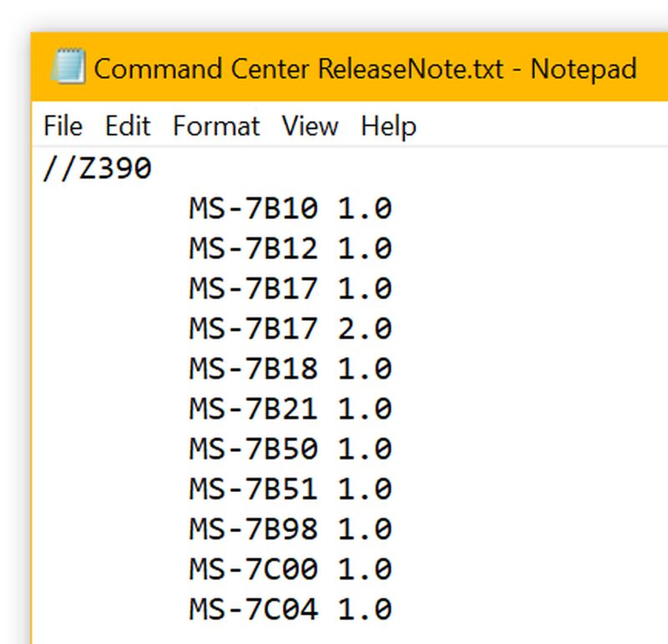Click the MS-7B17 2.0 entry
This screenshot has width=668, height=644.
[x=291, y=328]
